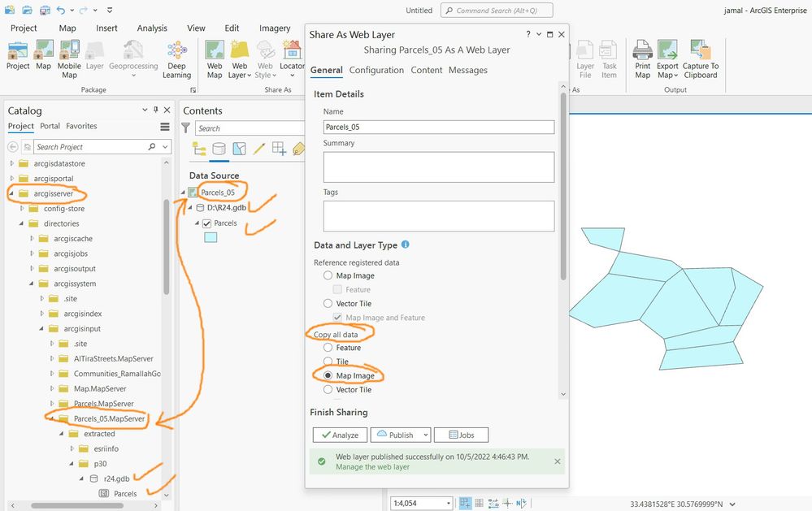
Task: Click the Layer File icon
Action: [x=585, y=50]
